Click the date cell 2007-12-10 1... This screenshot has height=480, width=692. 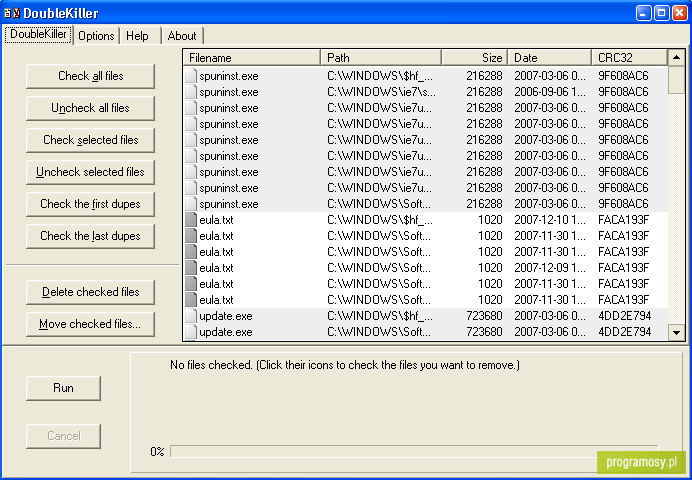point(550,220)
